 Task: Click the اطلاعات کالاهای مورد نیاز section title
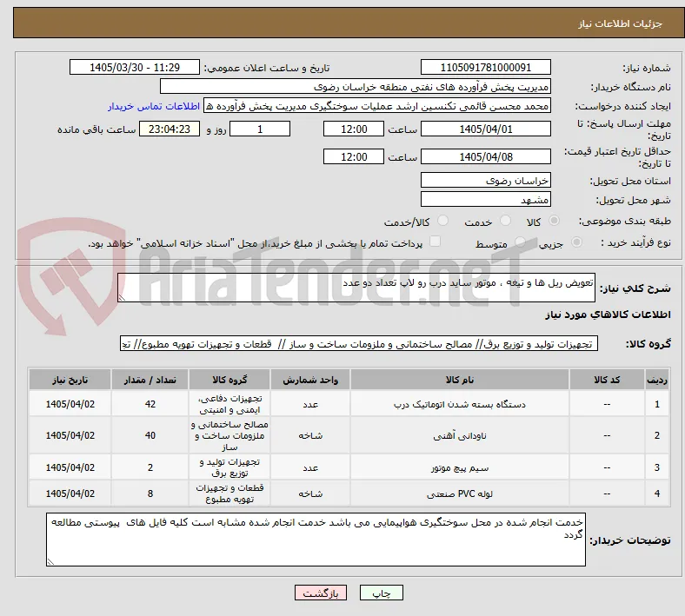(x=608, y=315)
